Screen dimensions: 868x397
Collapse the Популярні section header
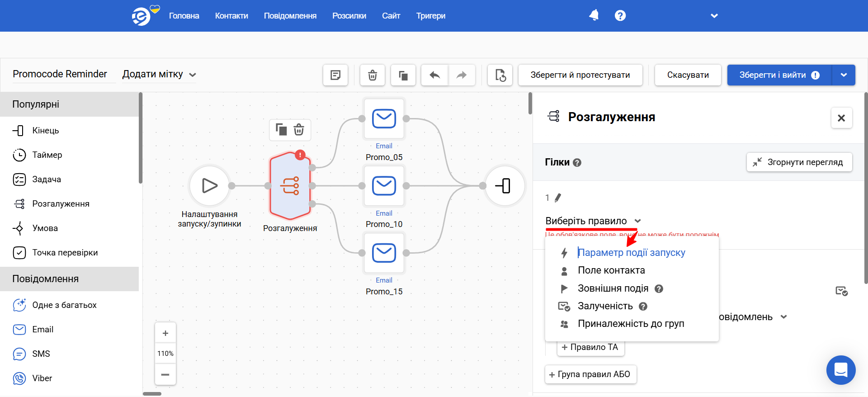click(69, 104)
